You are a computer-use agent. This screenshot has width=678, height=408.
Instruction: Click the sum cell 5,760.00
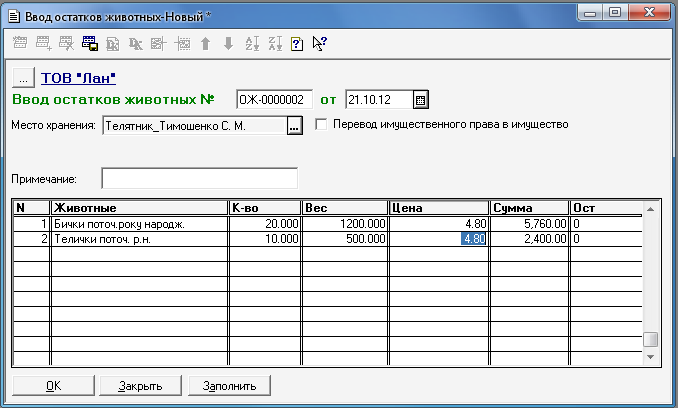pyautogui.click(x=529, y=224)
